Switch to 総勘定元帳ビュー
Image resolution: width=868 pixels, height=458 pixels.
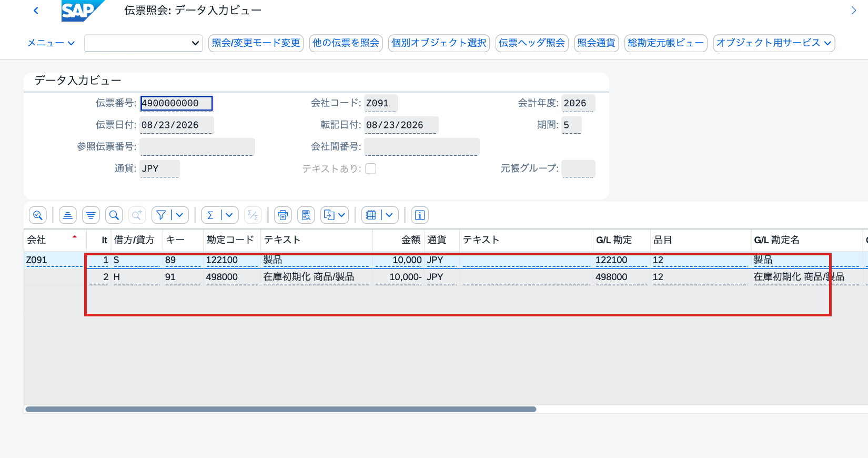click(665, 43)
